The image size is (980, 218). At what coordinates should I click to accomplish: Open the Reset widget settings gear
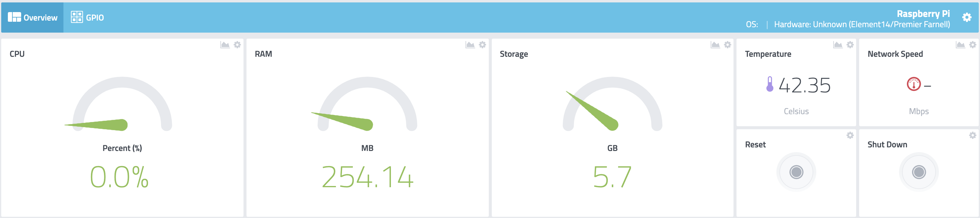850,136
